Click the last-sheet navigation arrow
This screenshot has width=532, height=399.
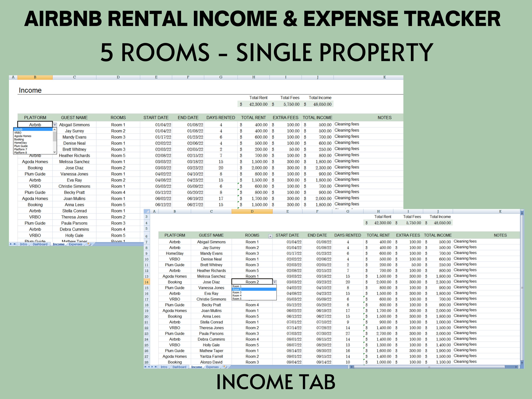coord(156,367)
